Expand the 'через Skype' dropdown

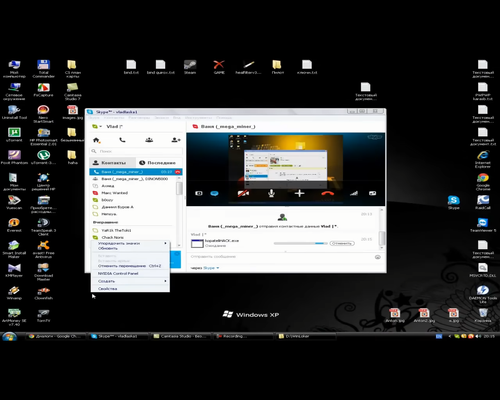tap(211, 268)
